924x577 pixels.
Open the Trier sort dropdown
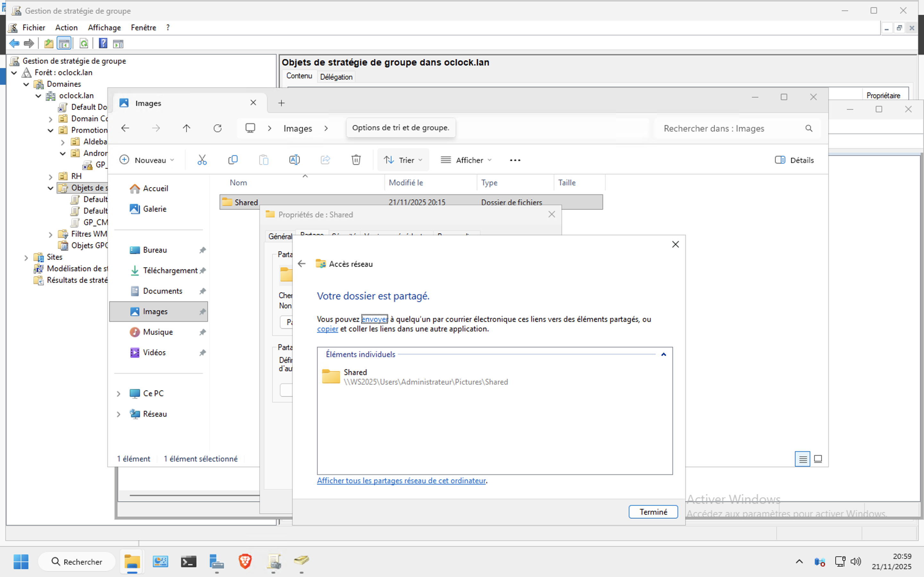(x=403, y=160)
